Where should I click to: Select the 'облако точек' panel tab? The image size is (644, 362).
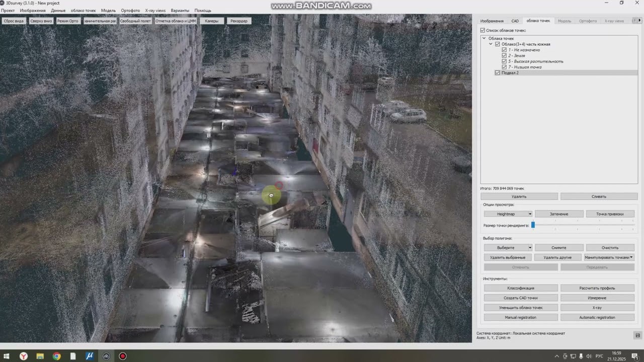click(x=538, y=21)
